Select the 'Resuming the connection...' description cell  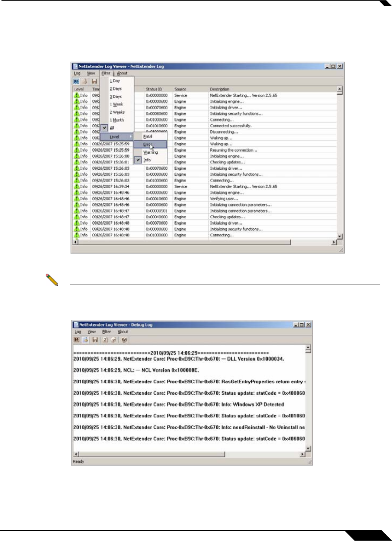(233, 150)
